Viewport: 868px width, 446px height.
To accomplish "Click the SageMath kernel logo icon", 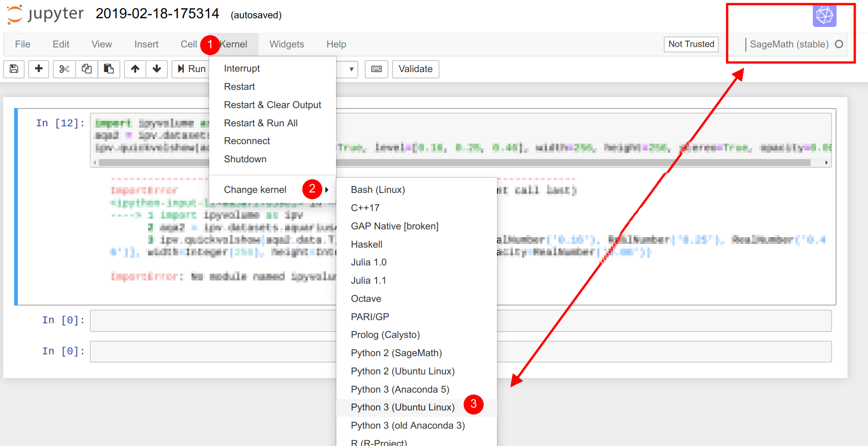I will 824,16.
